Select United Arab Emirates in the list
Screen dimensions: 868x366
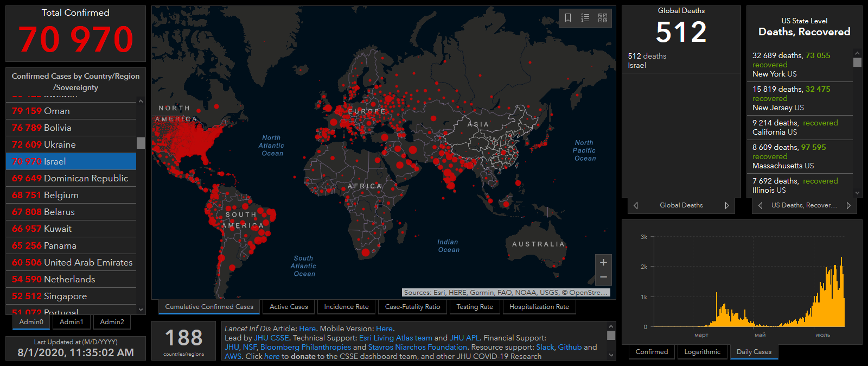click(x=71, y=262)
